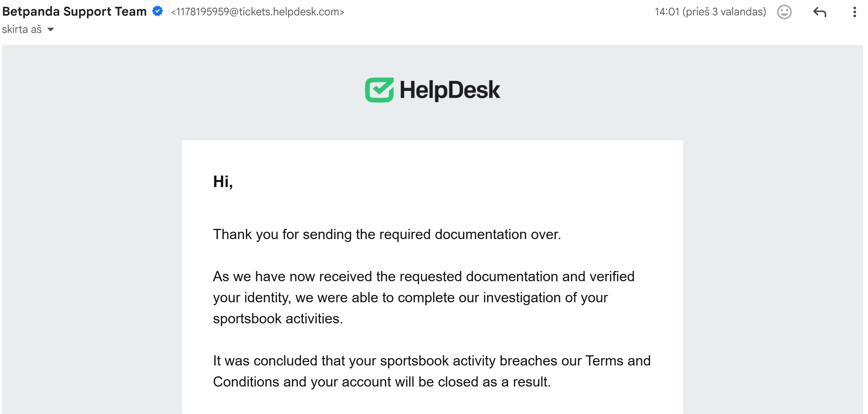
Task: Open the emoji reaction picker
Action: (784, 12)
